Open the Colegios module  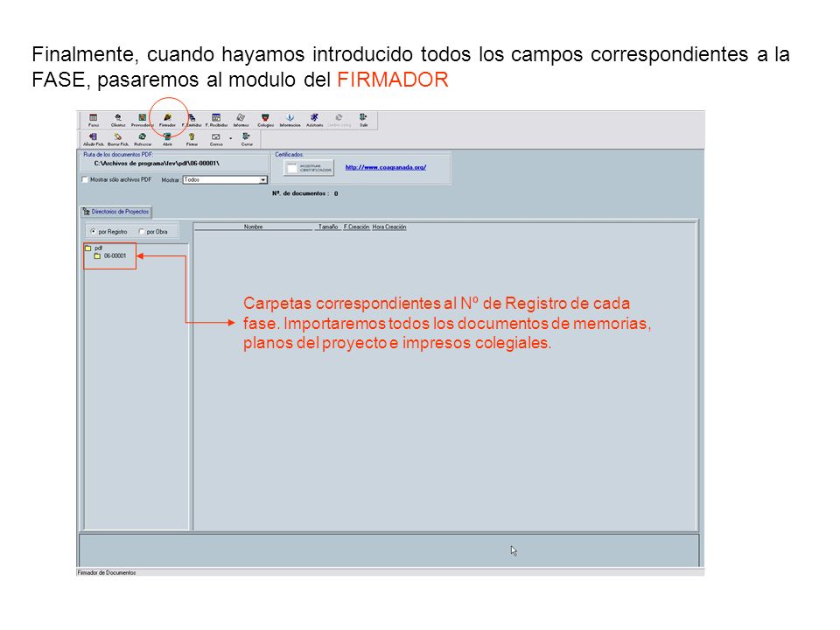pos(265,120)
